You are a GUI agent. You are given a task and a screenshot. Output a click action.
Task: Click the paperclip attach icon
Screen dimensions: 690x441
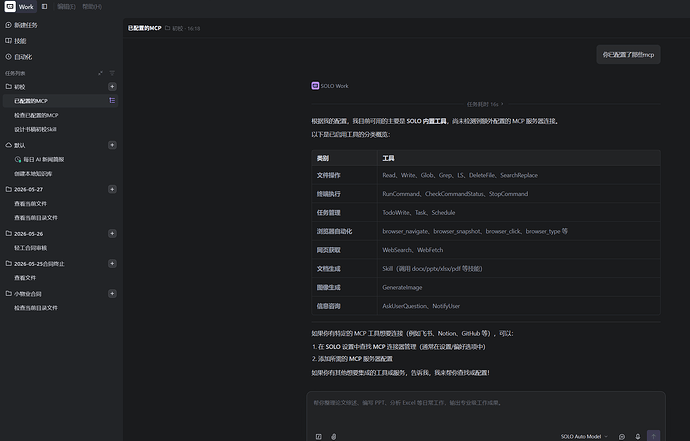pos(334,437)
